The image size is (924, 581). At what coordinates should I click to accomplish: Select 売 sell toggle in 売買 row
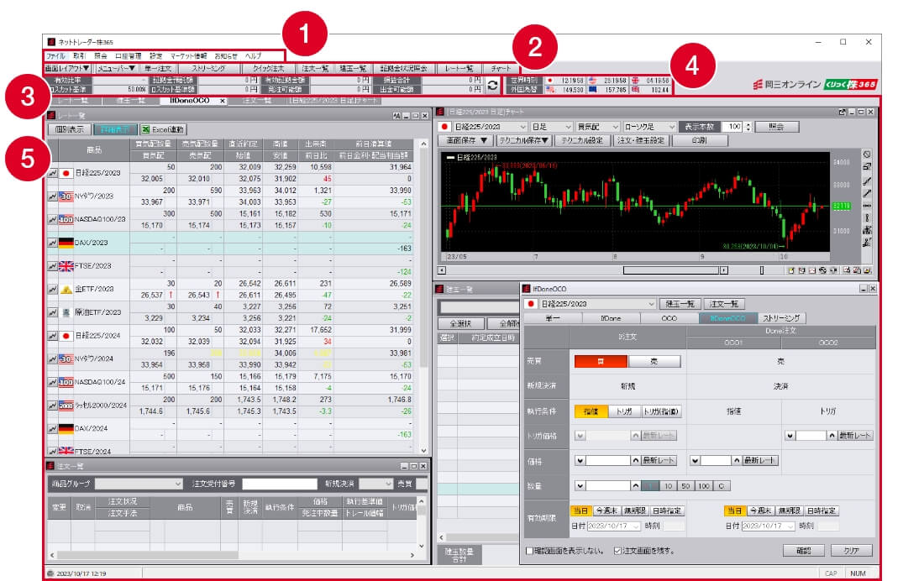point(654,361)
